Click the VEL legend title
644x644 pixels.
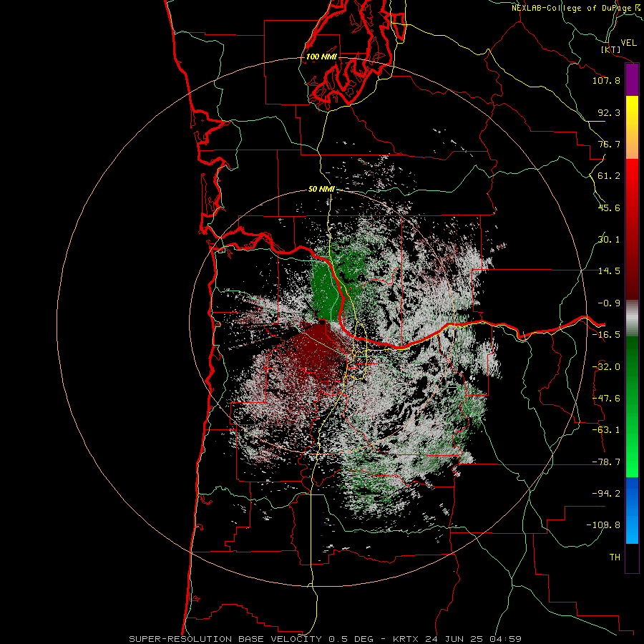(628, 43)
